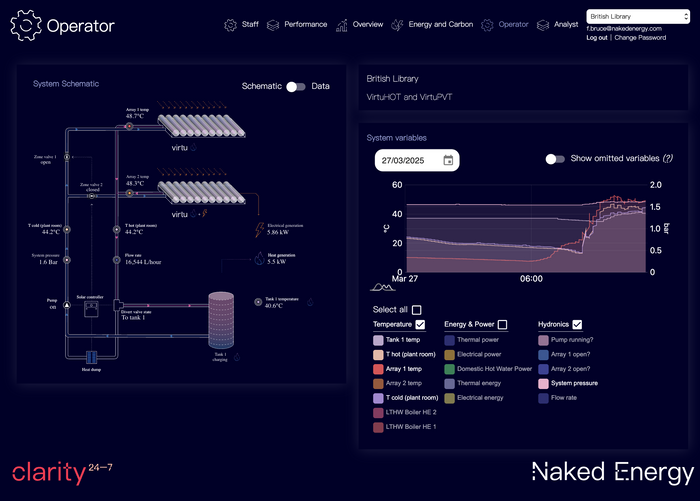This screenshot has width=700, height=501.
Task: Check the Select all checkbox
Action: click(x=417, y=310)
